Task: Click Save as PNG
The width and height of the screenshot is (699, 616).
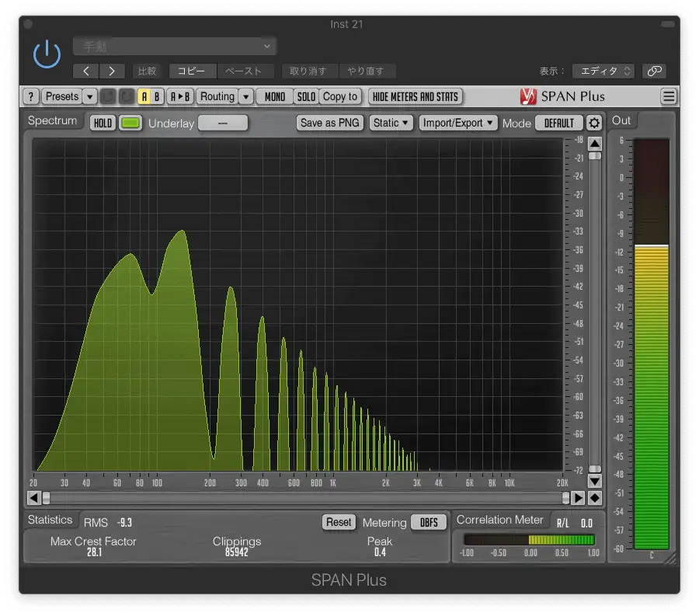Action: 330,123
